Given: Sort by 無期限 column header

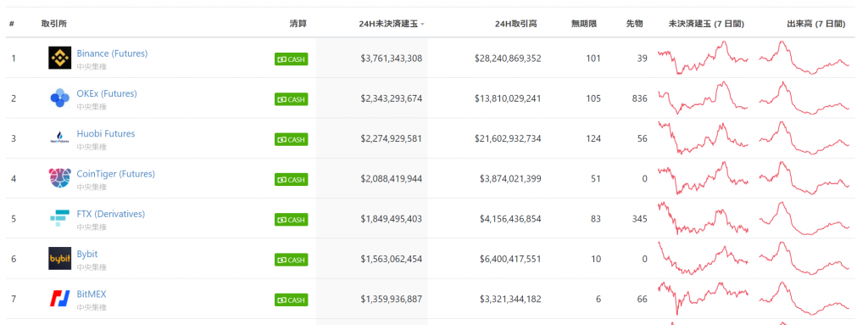Looking at the screenshot, I should coord(584,24).
